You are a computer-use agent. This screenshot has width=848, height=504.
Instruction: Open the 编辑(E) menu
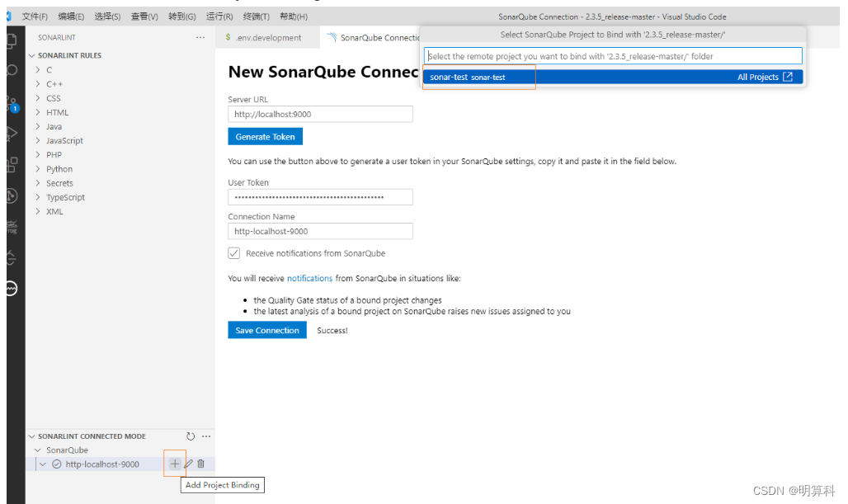[x=71, y=16]
